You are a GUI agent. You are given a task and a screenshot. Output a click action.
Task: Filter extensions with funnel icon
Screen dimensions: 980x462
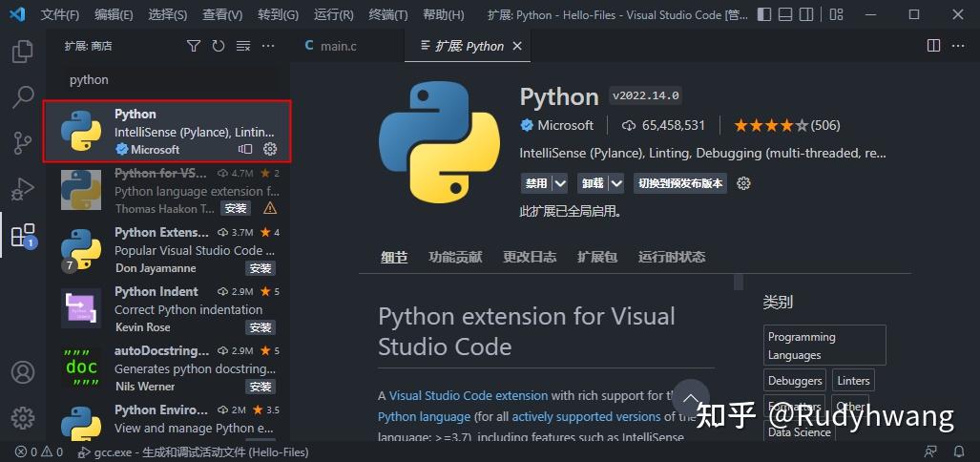click(x=194, y=46)
